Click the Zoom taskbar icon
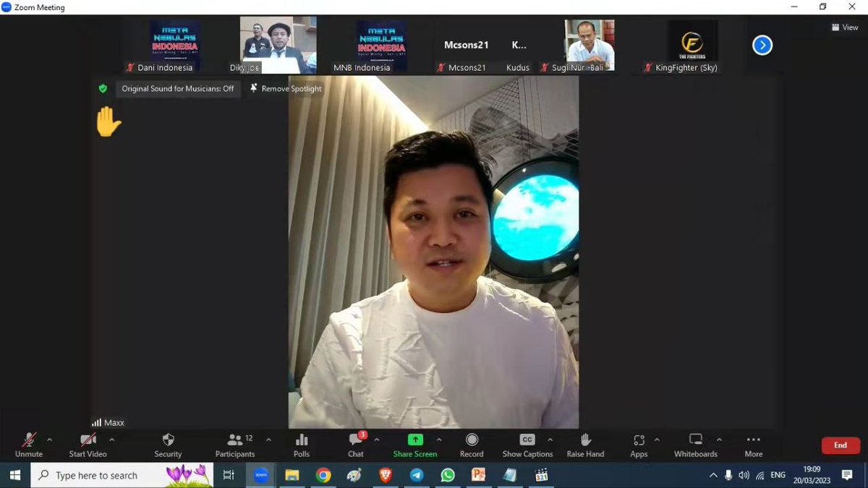Viewport: 868px width, 488px height. tap(261, 475)
